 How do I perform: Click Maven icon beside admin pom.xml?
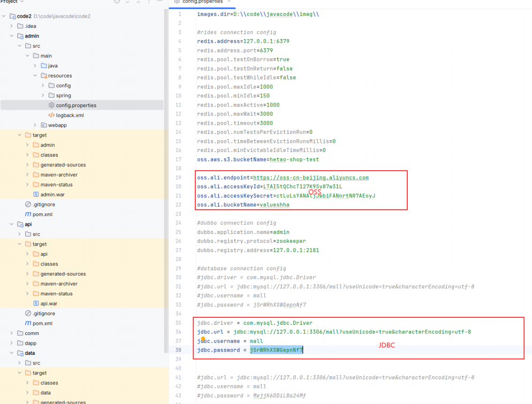pos(28,214)
